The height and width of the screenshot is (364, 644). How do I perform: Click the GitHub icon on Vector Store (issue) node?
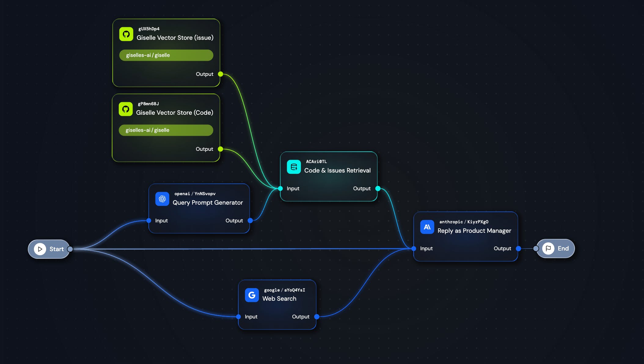(x=126, y=34)
